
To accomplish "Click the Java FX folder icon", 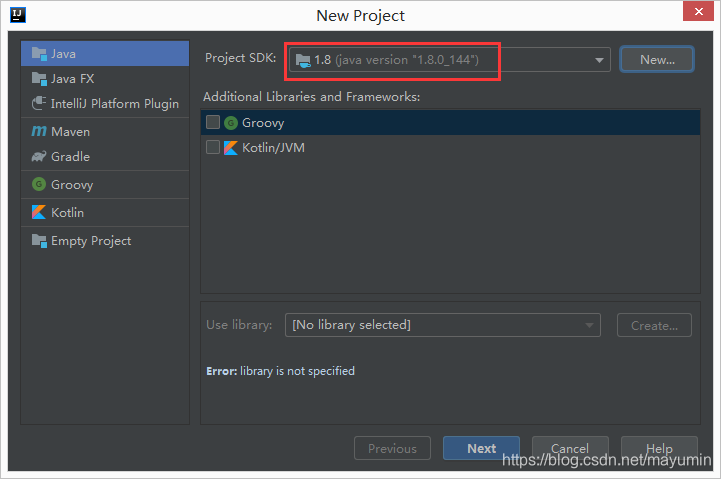I will pos(39,79).
